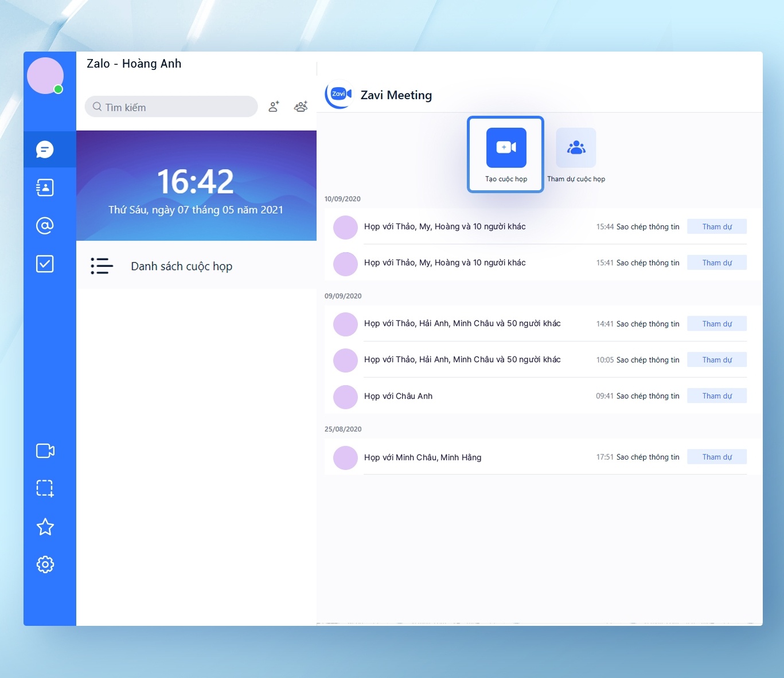This screenshot has height=678, width=784.
Task: Click the Tham dự cuộc họp button
Action: point(576,155)
